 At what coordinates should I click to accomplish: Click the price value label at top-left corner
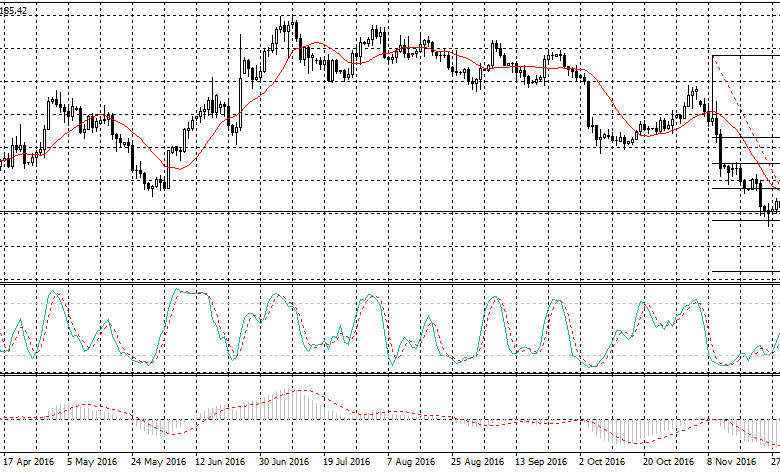coord(14,8)
